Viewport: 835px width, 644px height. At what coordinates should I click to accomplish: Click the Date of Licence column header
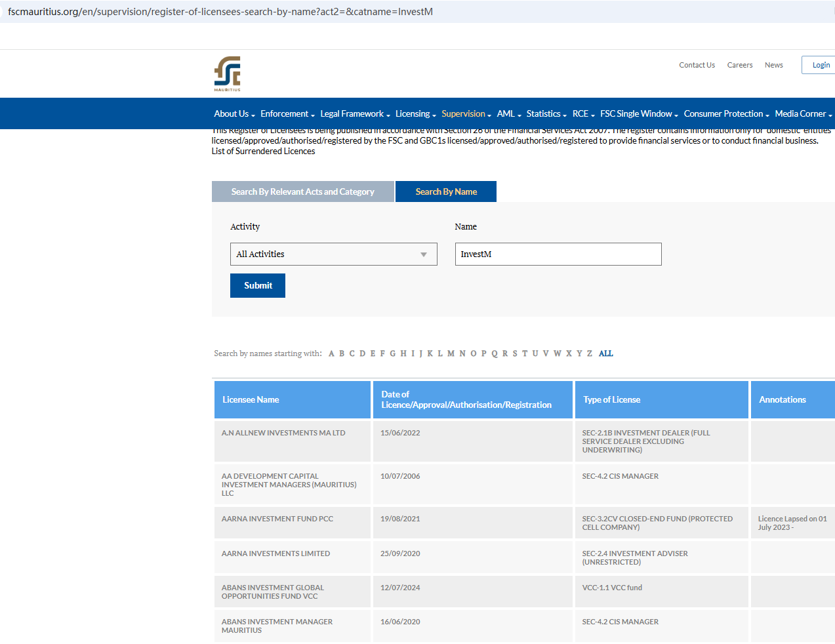(x=473, y=399)
